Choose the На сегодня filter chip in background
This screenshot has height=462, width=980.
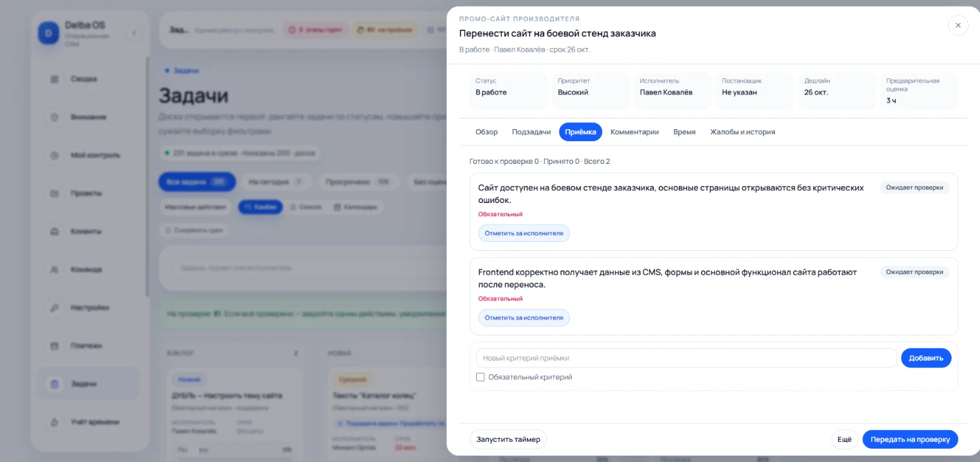276,182
